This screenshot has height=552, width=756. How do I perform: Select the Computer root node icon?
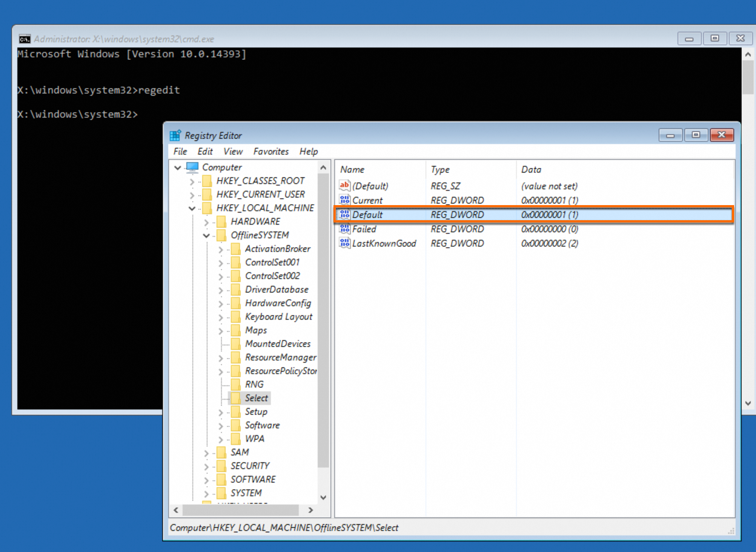[x=192, y=167]
